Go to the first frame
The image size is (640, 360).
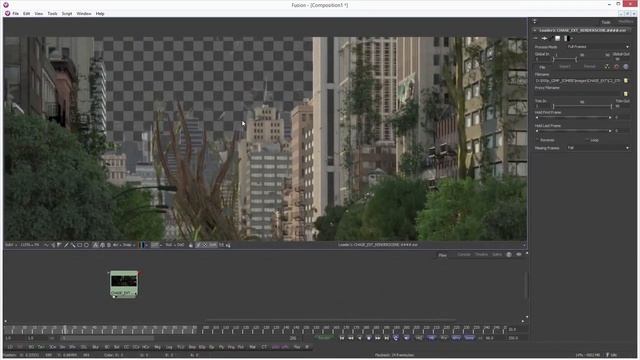tap(342, 338)
